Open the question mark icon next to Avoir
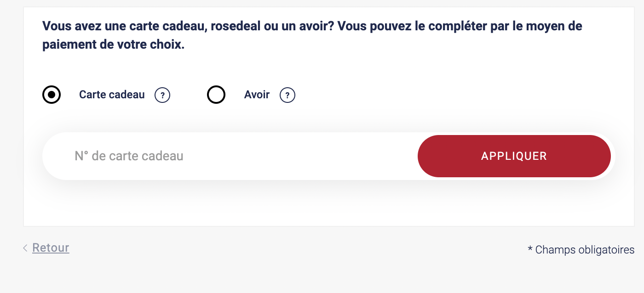The image size is (644, 293). pyautogui.click(x=287, y=96)
